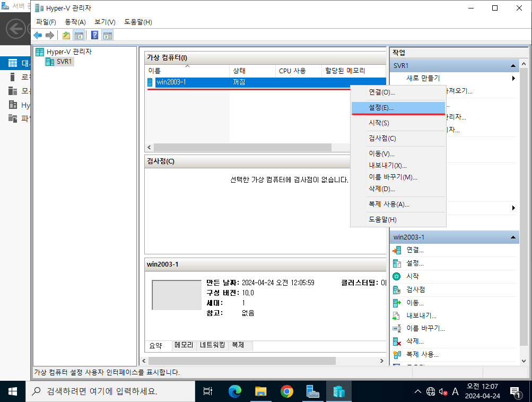Toggle the show/hide console tree toolbar icon

[x=79, y=36]
